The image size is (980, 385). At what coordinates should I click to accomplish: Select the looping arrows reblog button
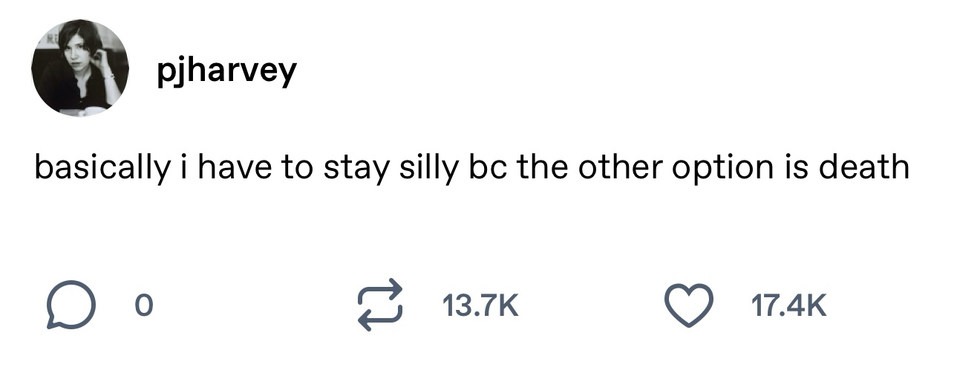(x=379, y=305)
